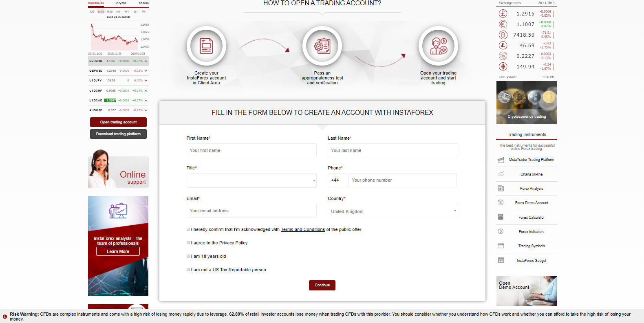644x323 pixels.
Task: Click the analysts presentation board icon
Action: click(x=118, y=211)
